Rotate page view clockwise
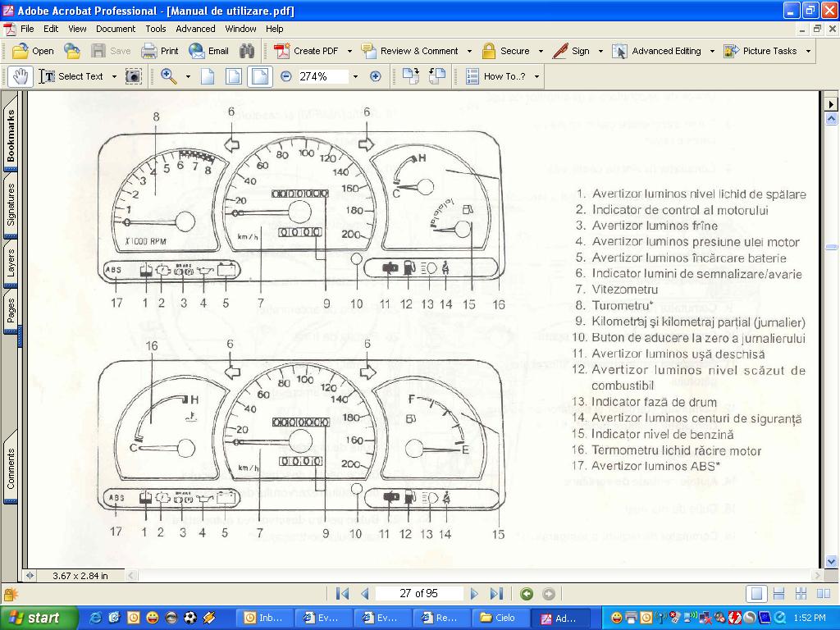The image size is (840, 630). [412, 76]
